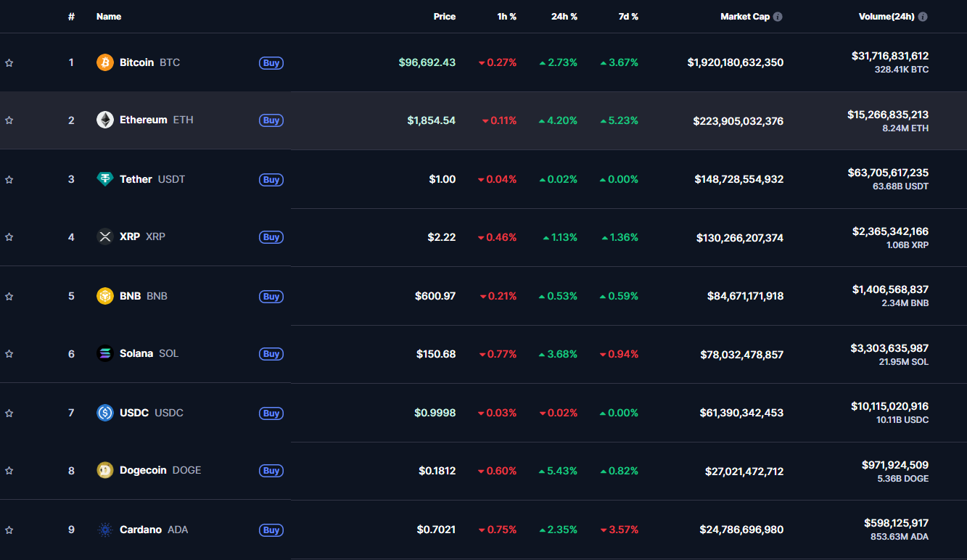Click the Buy button for XRP

271,237
